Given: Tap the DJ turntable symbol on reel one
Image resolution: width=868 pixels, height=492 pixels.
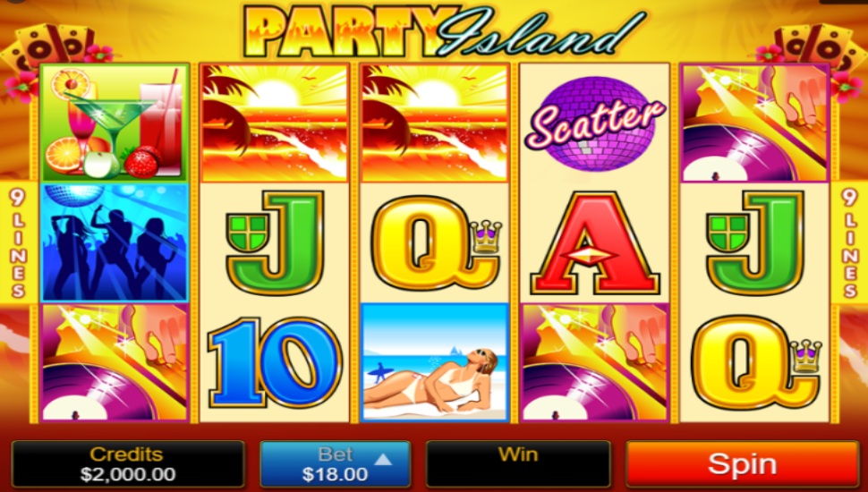Looking at the screenshot, I should pos(115,362).
